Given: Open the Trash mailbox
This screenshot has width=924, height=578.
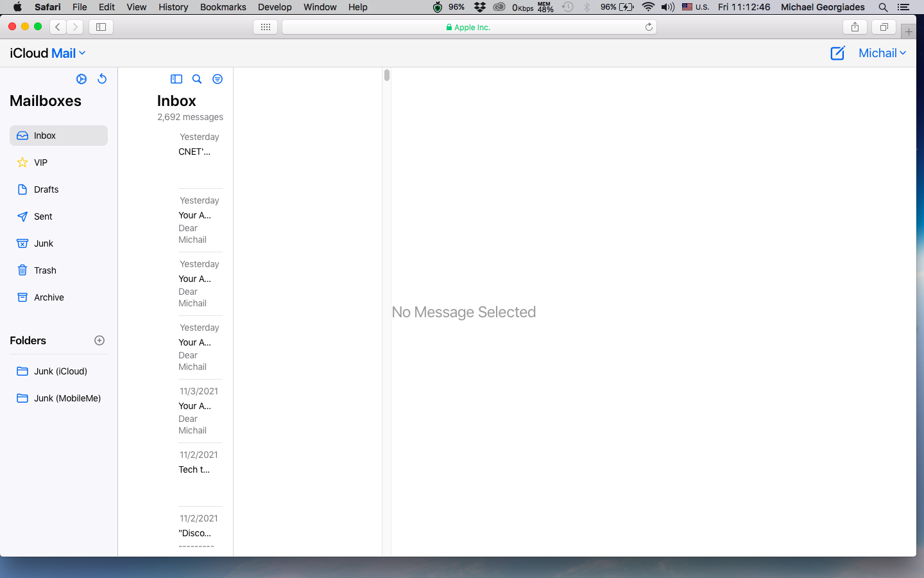Looking at the screenshot, I should [x=58, y=270].
